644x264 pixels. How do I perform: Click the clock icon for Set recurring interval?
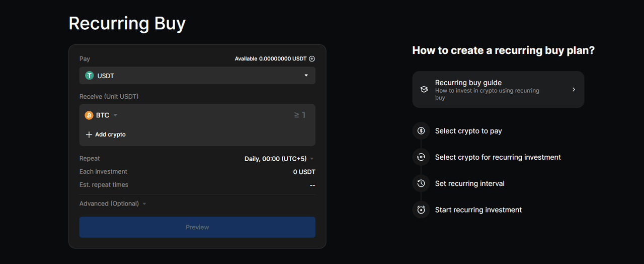421,183
